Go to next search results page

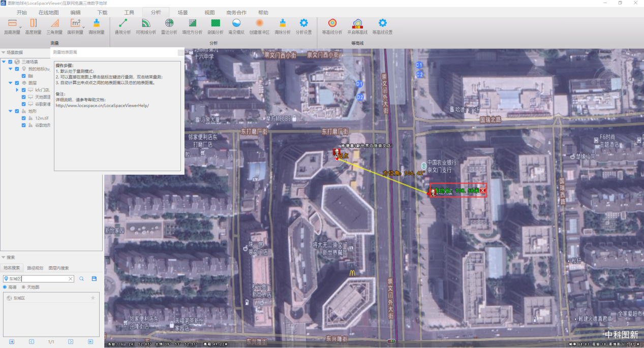click(x=71, y=342)
